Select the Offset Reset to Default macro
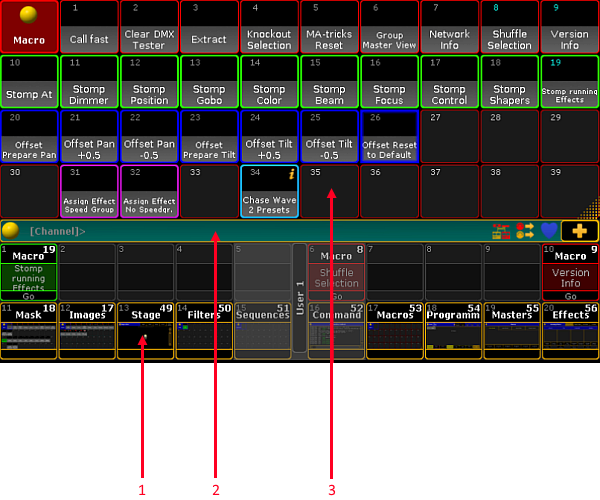600x500 pixels. [x=389, y=137]
